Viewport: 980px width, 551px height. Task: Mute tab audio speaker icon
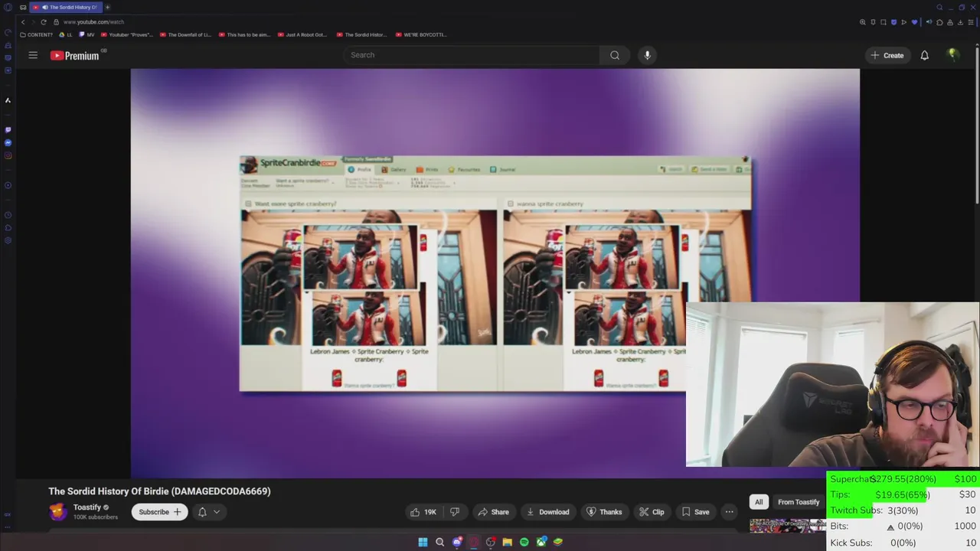[929, 22]
